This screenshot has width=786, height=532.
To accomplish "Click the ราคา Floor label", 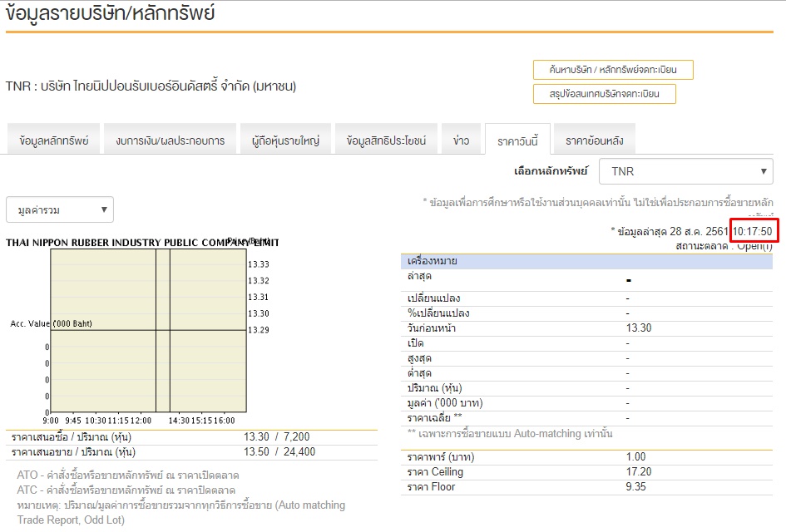I will 431,487.
